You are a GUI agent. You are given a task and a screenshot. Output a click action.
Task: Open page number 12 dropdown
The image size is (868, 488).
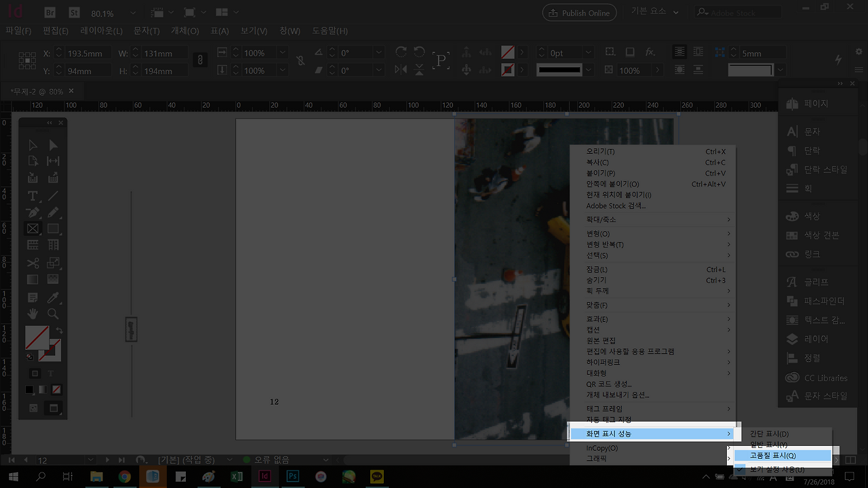tap(92, 460)
